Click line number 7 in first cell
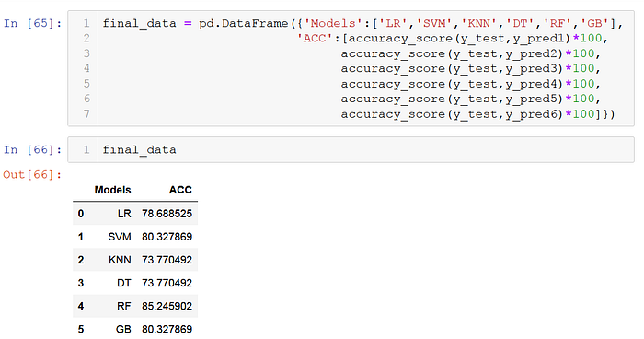 pos(86,114)
